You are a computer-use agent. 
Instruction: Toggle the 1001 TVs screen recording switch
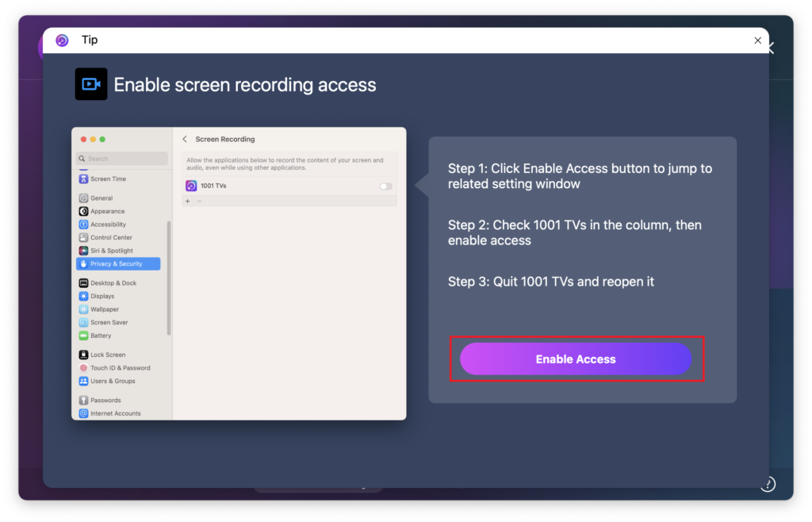coord(385,186)
